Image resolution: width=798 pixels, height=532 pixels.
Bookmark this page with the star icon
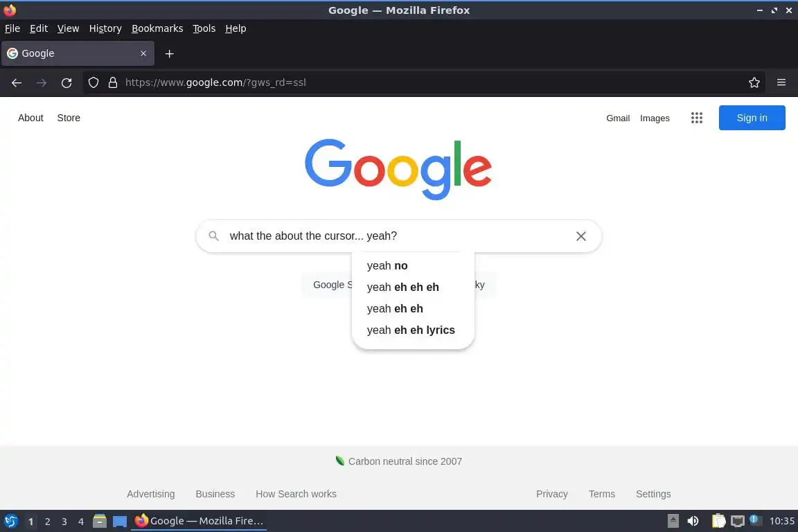754,82
